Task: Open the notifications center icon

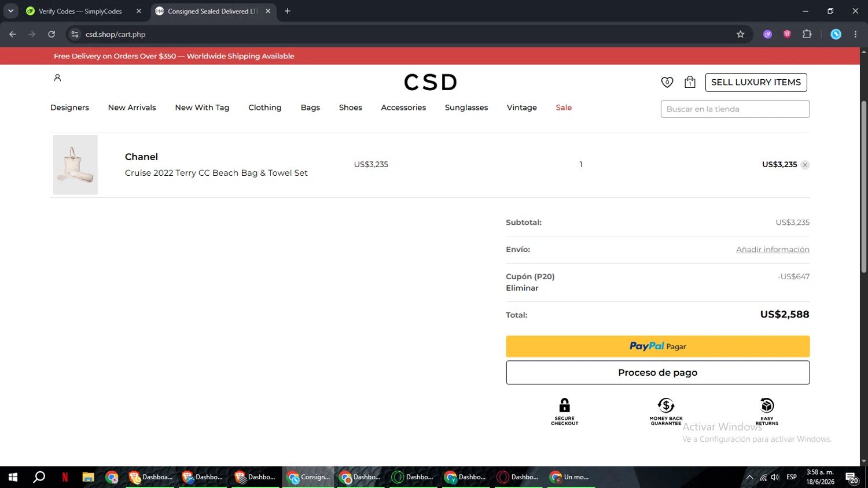Action: coord(852,478)
